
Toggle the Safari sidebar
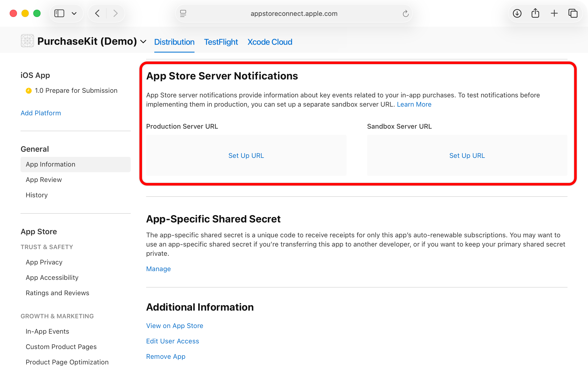(x=59, y=13)
